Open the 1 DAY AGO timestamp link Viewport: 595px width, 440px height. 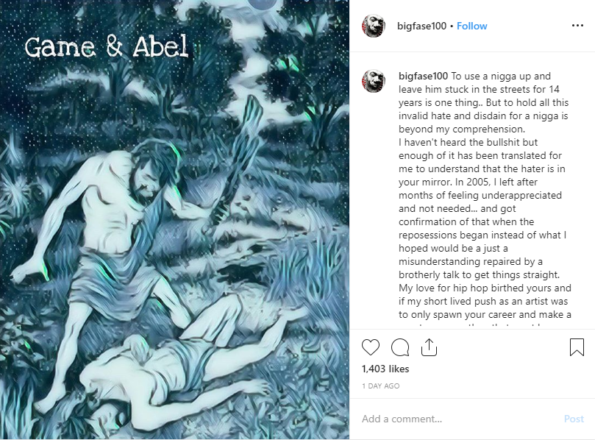click(x=381, y=386)
